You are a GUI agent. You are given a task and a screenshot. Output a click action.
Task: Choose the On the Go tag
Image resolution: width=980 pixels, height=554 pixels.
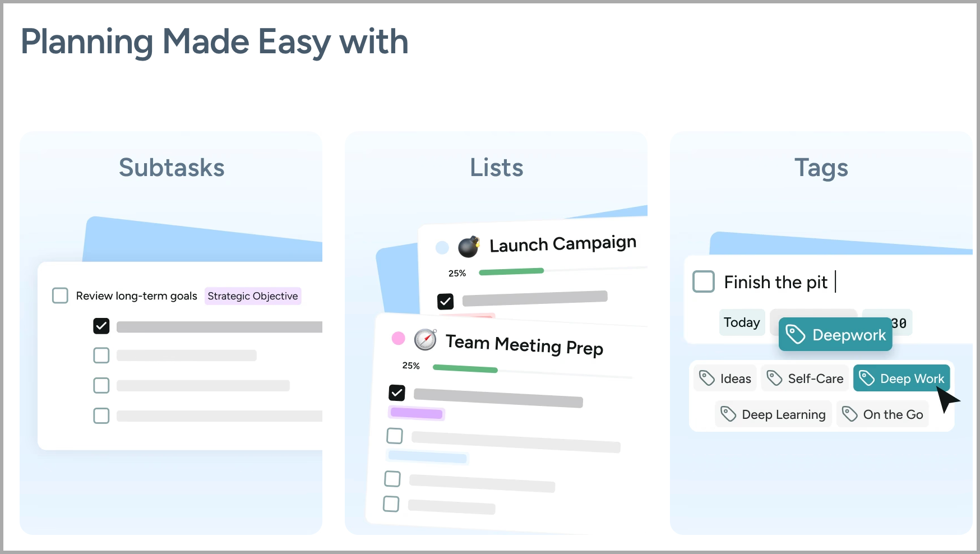pos(882,414)
